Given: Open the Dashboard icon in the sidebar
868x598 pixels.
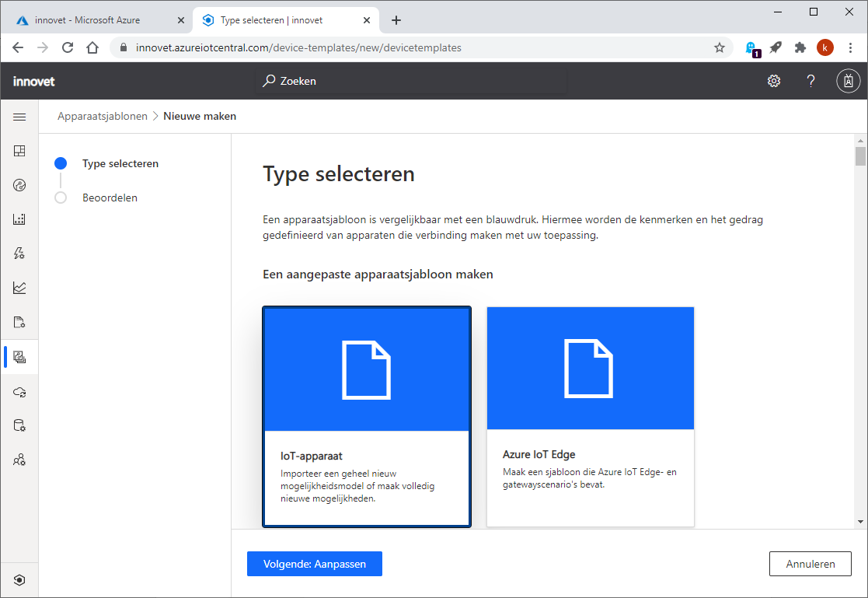Looking at the screenshot, I should 19,151.
